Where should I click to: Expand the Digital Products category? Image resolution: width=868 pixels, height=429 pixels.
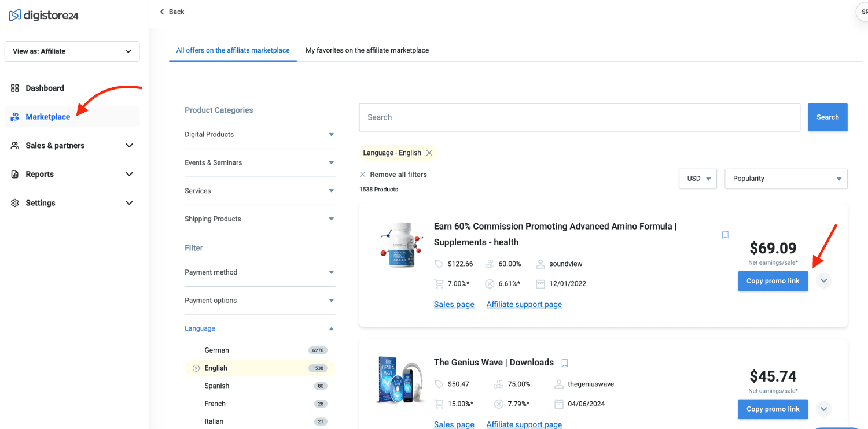260,135
